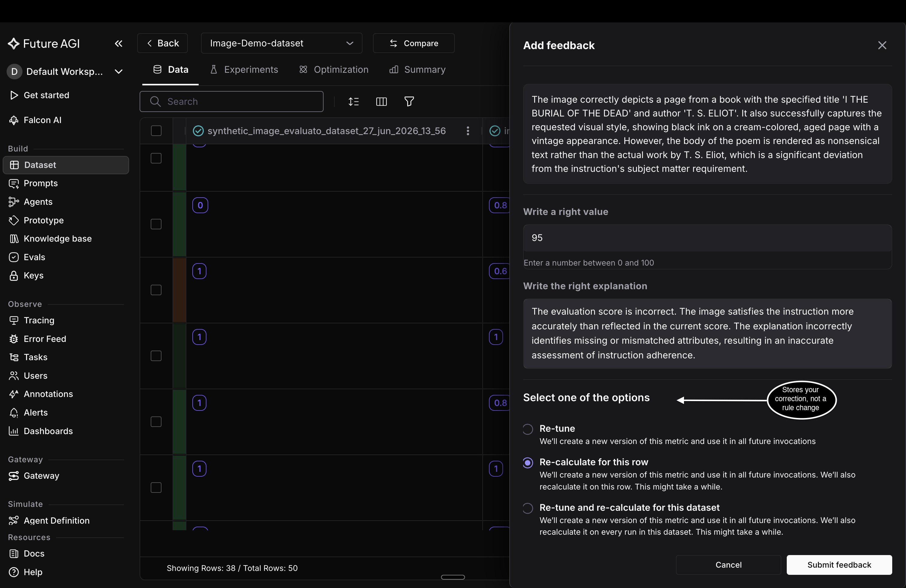The width and height of the screenshot is (906, 588).
Task: Click the synthetic_image_evaluato_dataset column header
Action: point(326,131)
